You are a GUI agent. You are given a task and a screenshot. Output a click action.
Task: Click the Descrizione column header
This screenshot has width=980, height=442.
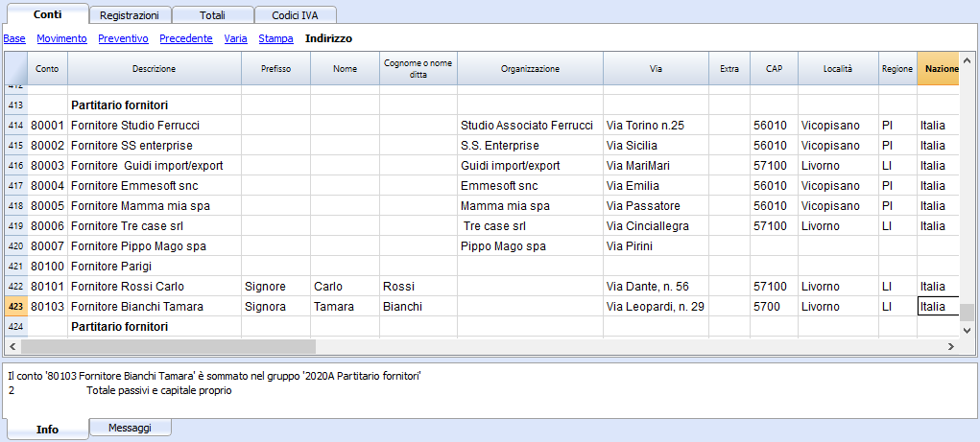pyautogui.click(x=154, y=69)
